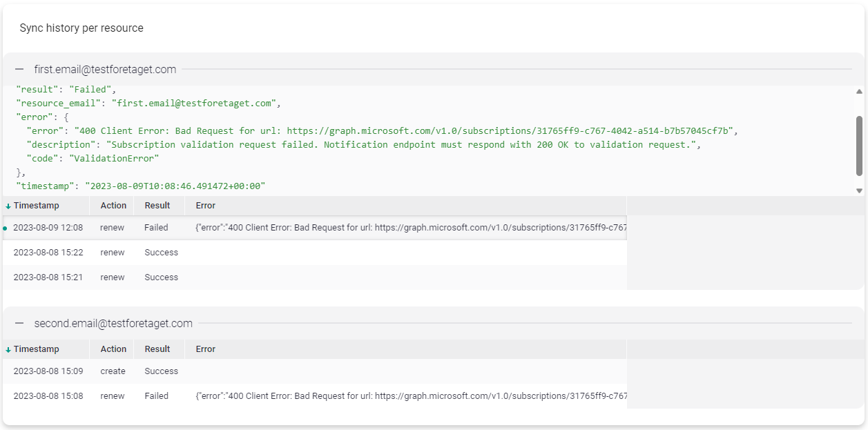The height and width of the screenshot is (430, 868).
Task: Click the Sync history per resource title
Action: pyautogui.click(x=81, y=28)
